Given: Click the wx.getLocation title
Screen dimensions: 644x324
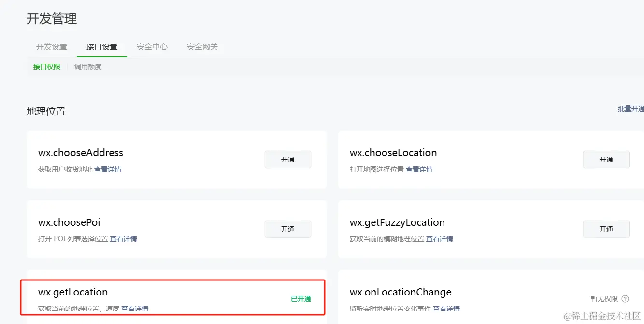Looking at the screenshot, I should pos(73,292).
